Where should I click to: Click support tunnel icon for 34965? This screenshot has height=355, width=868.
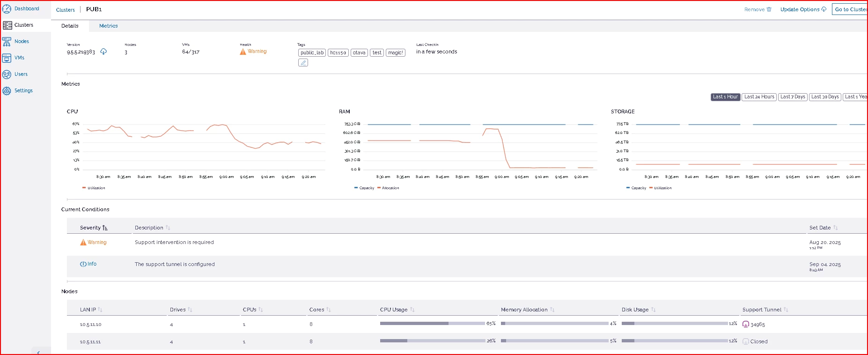[746, 324]
